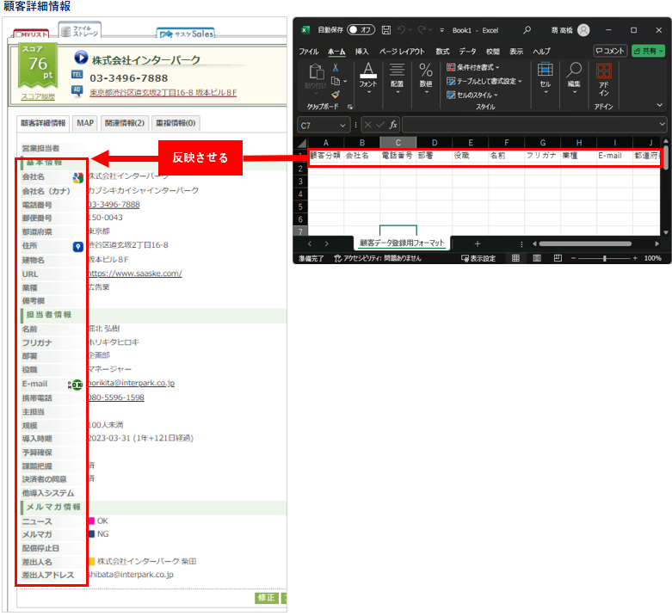Open the 配置 alignment group button

[x=398, y=79]
